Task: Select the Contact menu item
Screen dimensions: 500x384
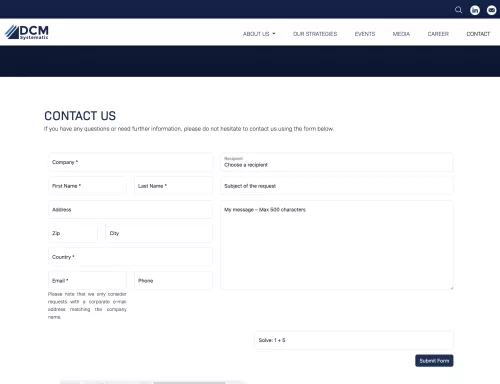Action: click(x=478, y=34)
